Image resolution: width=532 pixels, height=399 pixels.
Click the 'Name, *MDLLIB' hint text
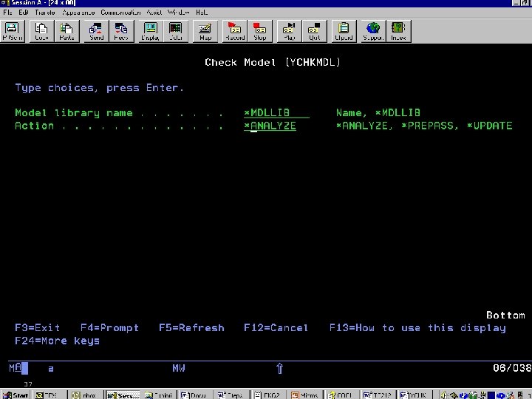coord(378,113)
